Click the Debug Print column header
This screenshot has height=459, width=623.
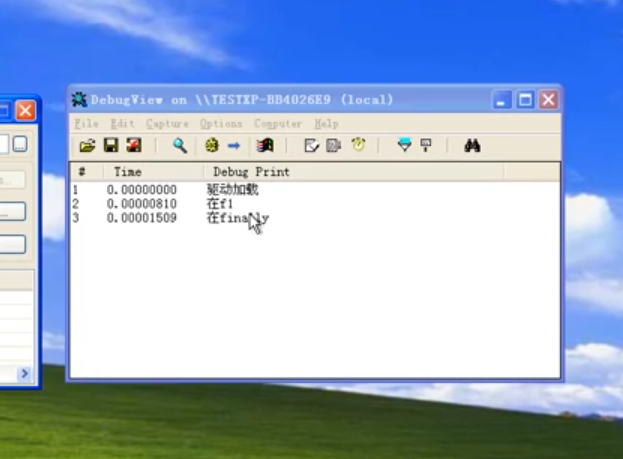354,172
